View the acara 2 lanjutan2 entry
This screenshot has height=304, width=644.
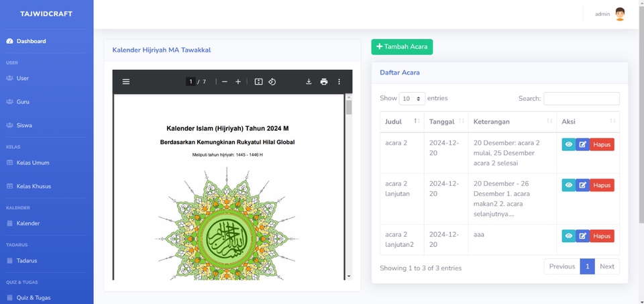tap(568, 236)
